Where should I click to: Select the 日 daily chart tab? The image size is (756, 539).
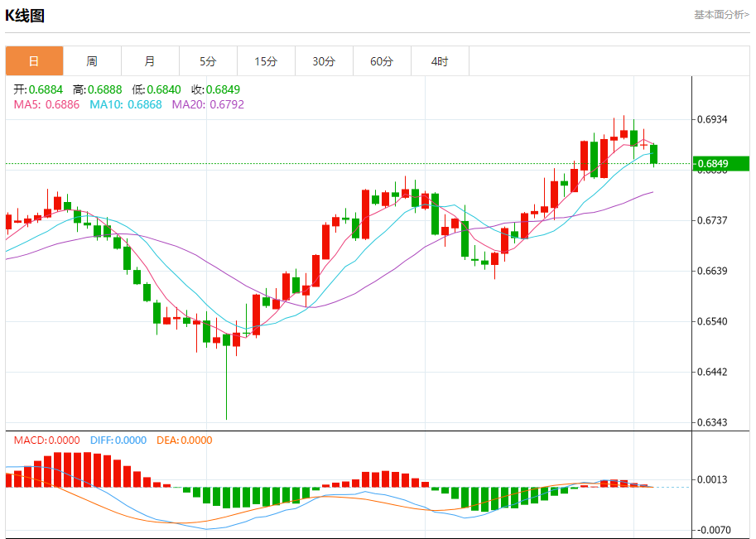34,61
